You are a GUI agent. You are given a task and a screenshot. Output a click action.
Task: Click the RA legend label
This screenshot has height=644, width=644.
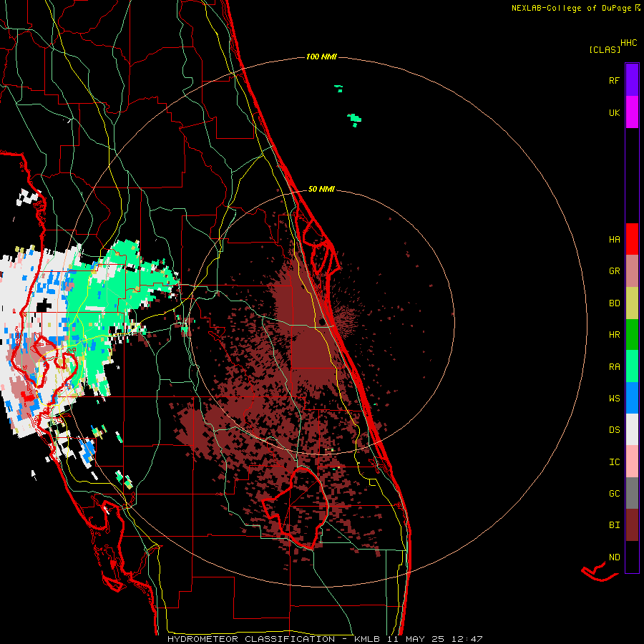pyautogui.click(x=614, y=366)
